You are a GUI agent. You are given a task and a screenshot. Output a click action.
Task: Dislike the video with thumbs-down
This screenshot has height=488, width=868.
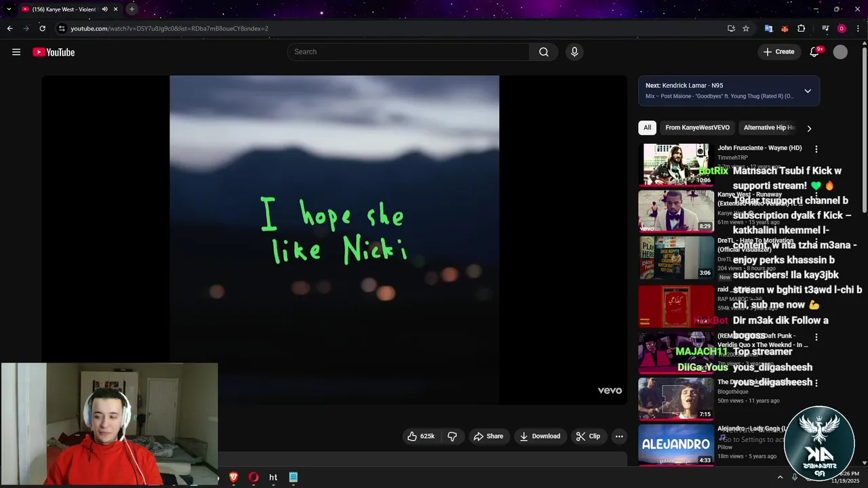tap(452, 436)
